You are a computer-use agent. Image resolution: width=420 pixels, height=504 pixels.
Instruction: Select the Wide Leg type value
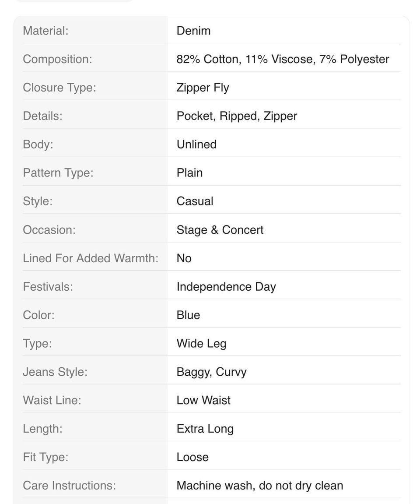point(202,344)
